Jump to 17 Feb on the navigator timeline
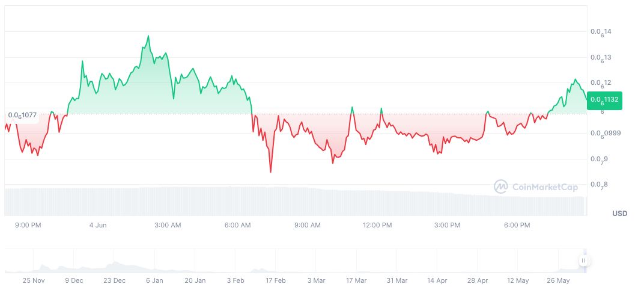Image resolution: width=644 pixels, height=287 pixels. coord(276,280)
